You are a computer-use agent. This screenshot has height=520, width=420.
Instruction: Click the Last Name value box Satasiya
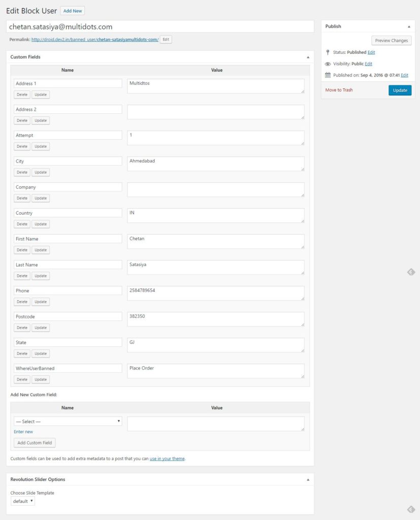tap(216, 267)
